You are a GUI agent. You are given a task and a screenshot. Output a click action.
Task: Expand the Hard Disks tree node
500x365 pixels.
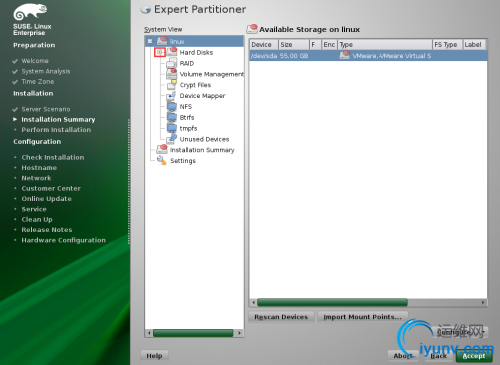160,52
